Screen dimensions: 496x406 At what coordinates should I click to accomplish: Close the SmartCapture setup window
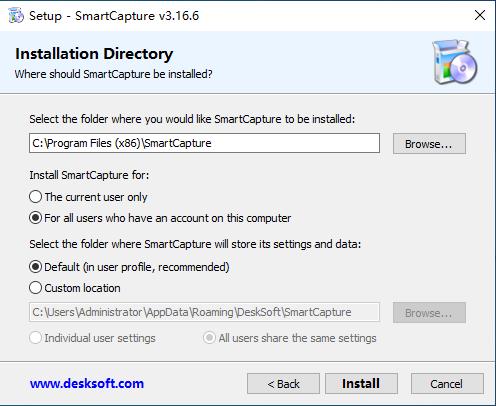click(x=480, y=15)
